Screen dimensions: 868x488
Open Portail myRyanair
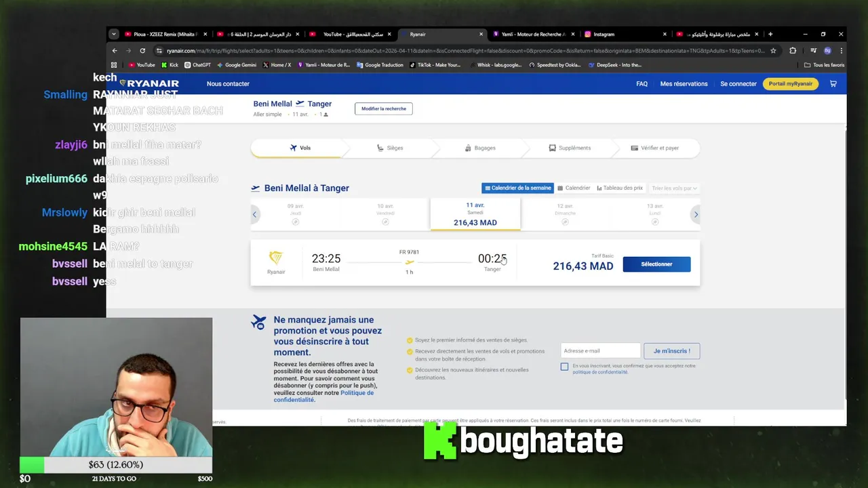(x=791, y=84)
